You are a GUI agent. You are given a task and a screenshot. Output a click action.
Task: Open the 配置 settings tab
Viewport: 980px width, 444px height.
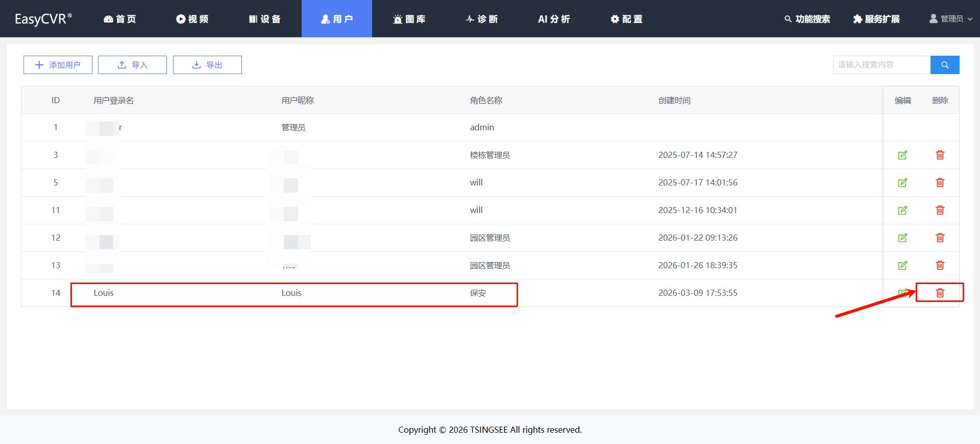point(626,19)
